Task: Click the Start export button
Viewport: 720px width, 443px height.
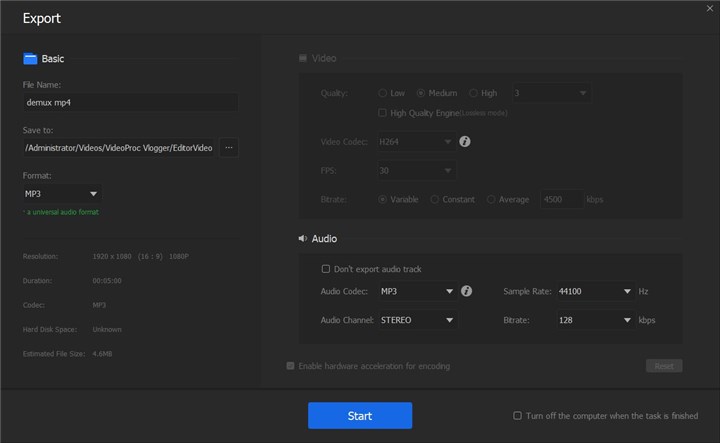Action: pos(360,416)
